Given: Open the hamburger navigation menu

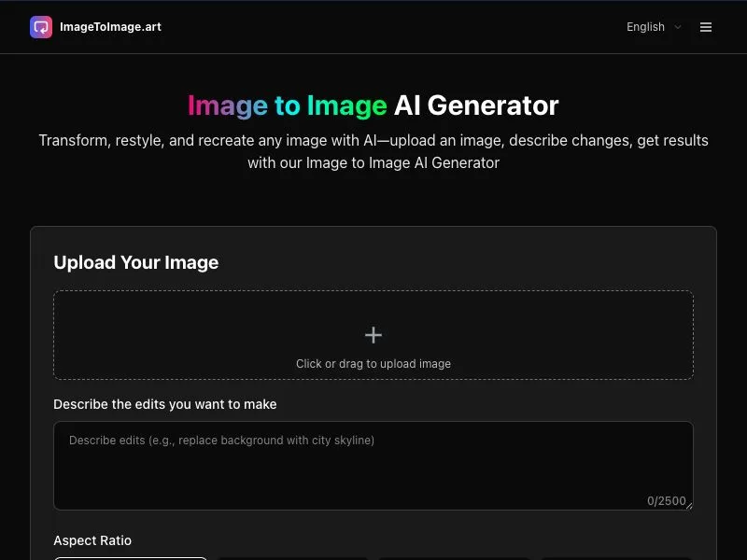Looking at the screenshot, I should [706, 27].
